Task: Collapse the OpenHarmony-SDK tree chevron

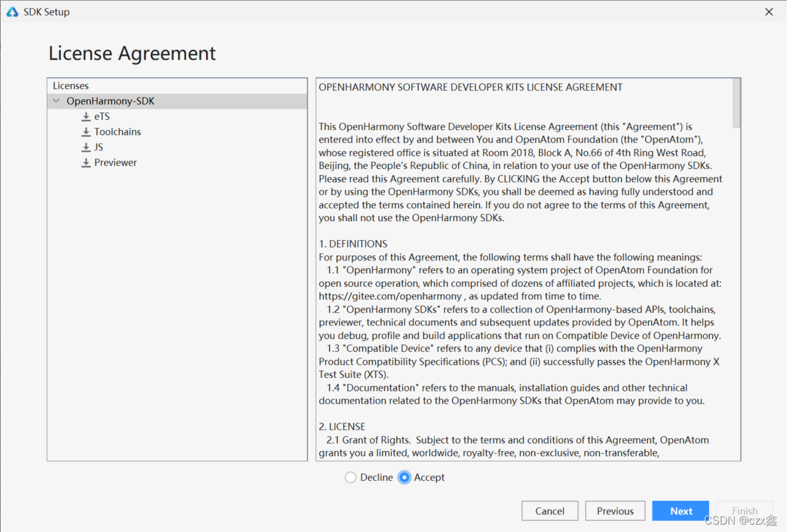Action: 57,101
